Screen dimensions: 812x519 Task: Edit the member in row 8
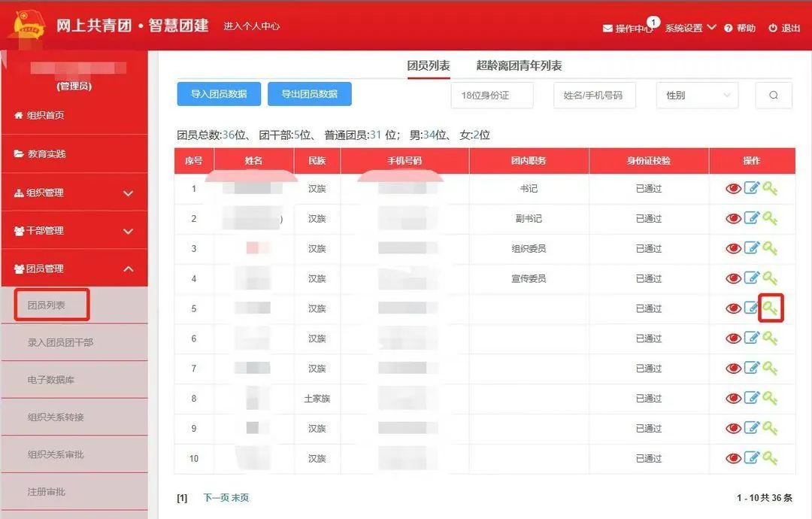(751, 399)
